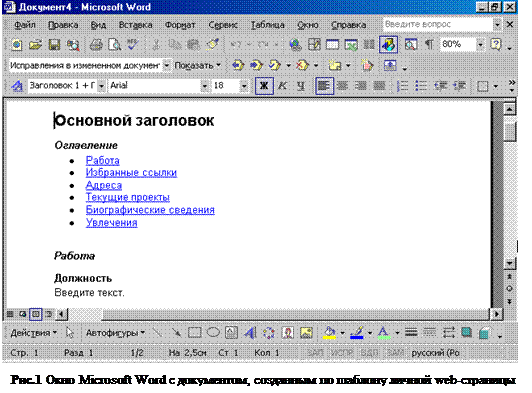Accept the change with the checkmark icon

pos(274,65)
